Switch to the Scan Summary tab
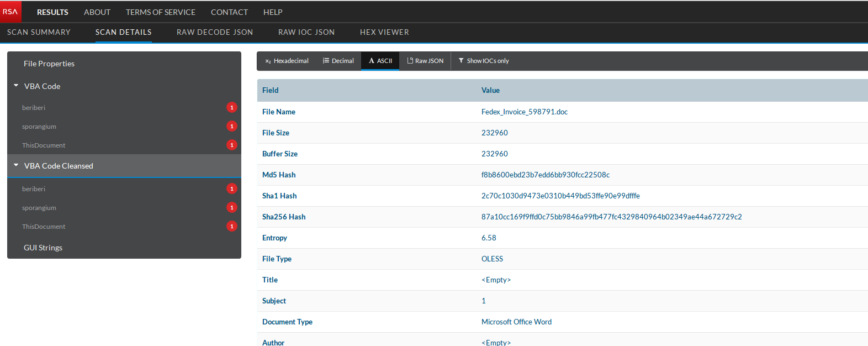Viewport: 868px width, 346px height. pos(39,32)
